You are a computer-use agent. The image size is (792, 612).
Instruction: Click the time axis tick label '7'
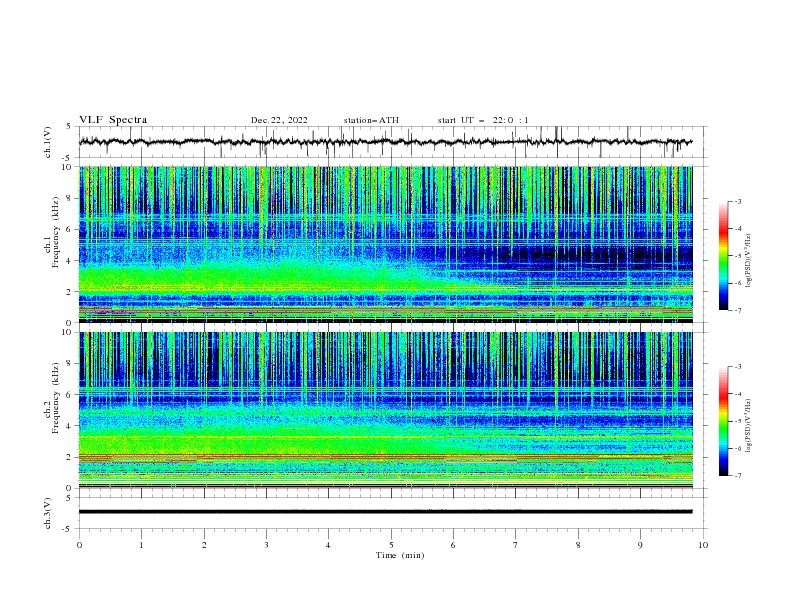[516, 545]
